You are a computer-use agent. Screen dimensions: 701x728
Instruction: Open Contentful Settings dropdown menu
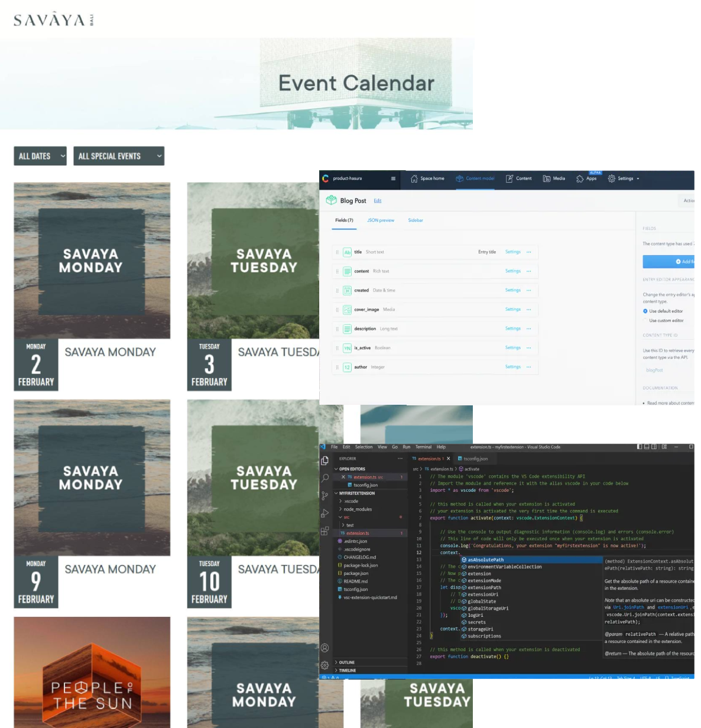click(x=624, y=178)
